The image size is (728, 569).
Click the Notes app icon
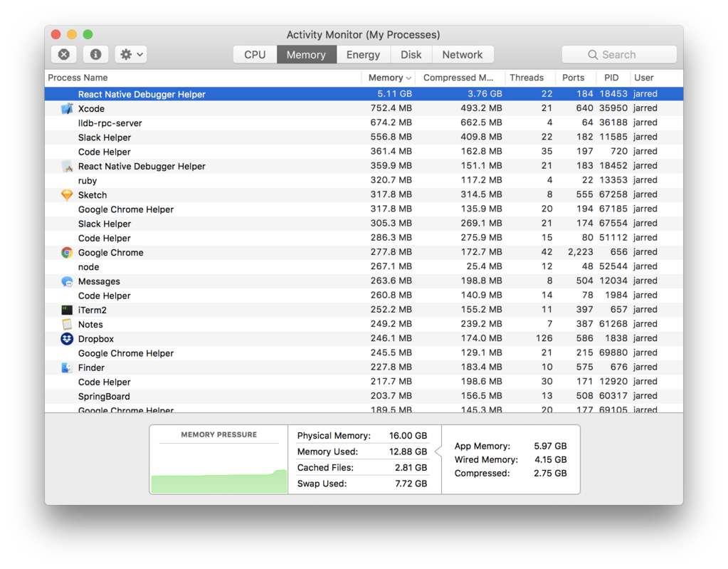[x=67, y=324]
